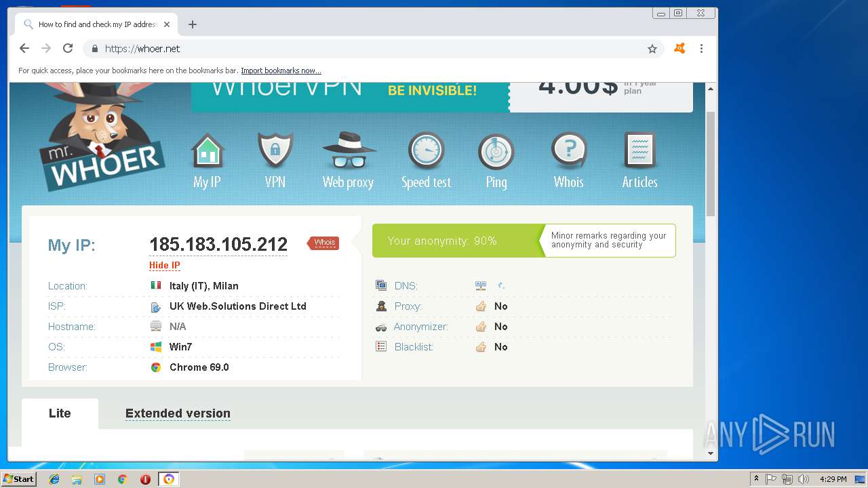This screenshot has height=488, width=868.
Task: Open the Web proxy hat icon
Action: 348,150
